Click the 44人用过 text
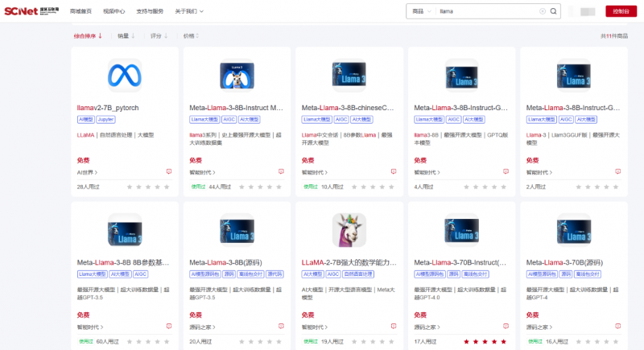The image size is (644, 350). tap(220, 187)
